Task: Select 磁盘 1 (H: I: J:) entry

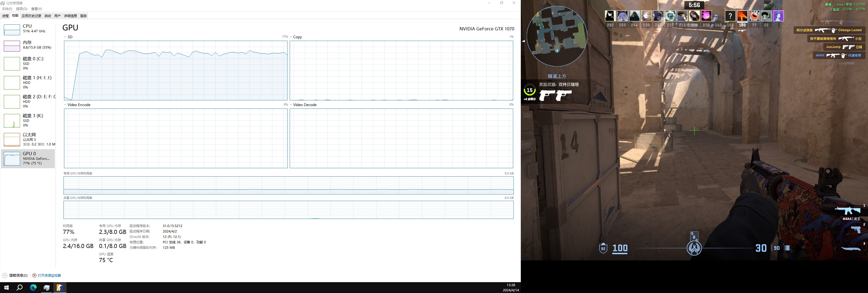Action: pos(28,82)
